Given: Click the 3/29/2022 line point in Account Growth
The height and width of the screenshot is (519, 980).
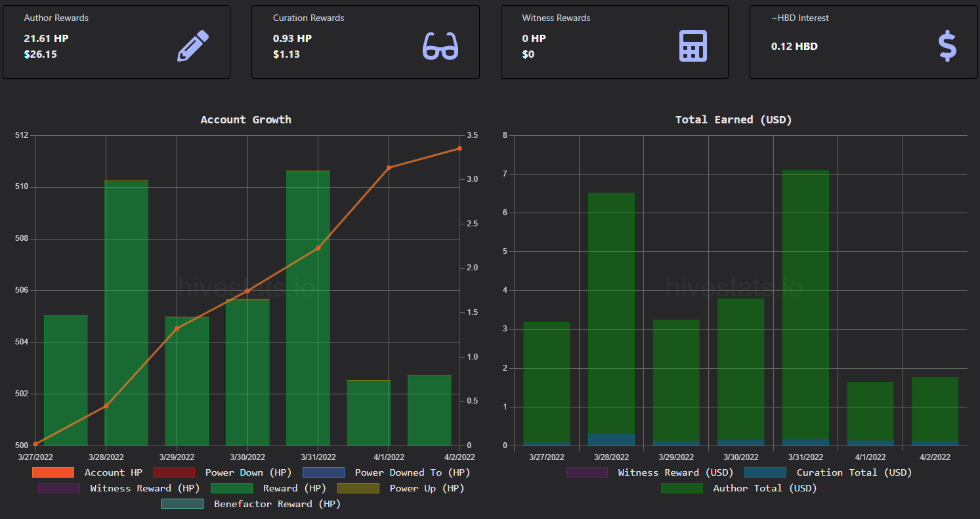Looking at the screenshot, I should pos(177,328).
